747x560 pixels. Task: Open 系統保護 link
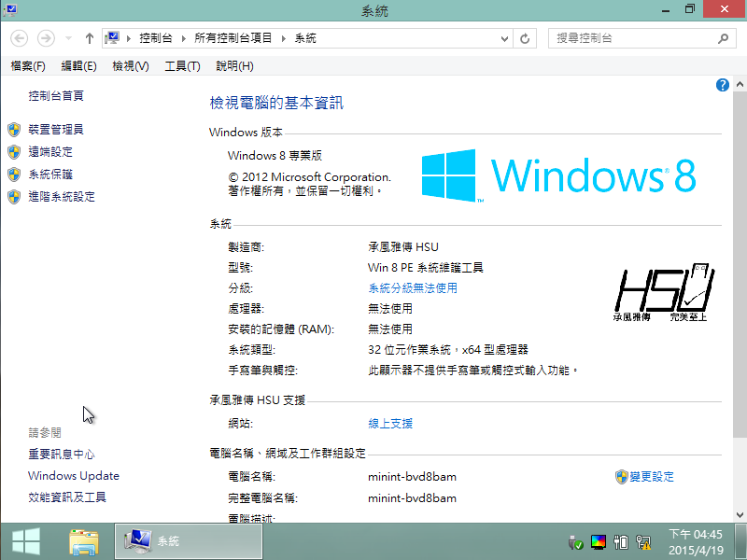(50, 174)
